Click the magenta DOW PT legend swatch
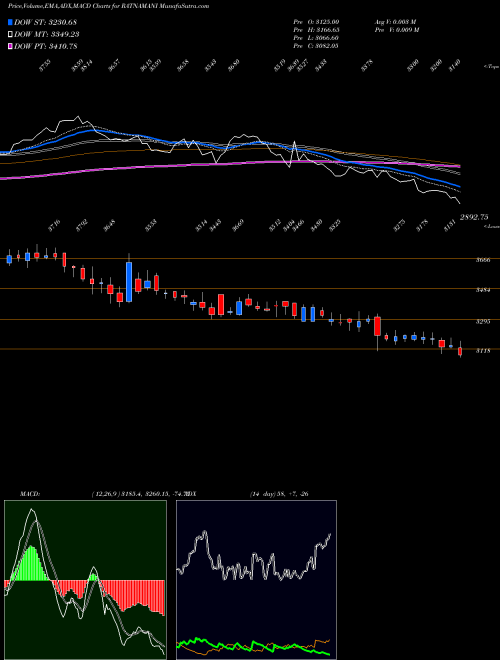The image size is (500, 660). pos(10,46)
